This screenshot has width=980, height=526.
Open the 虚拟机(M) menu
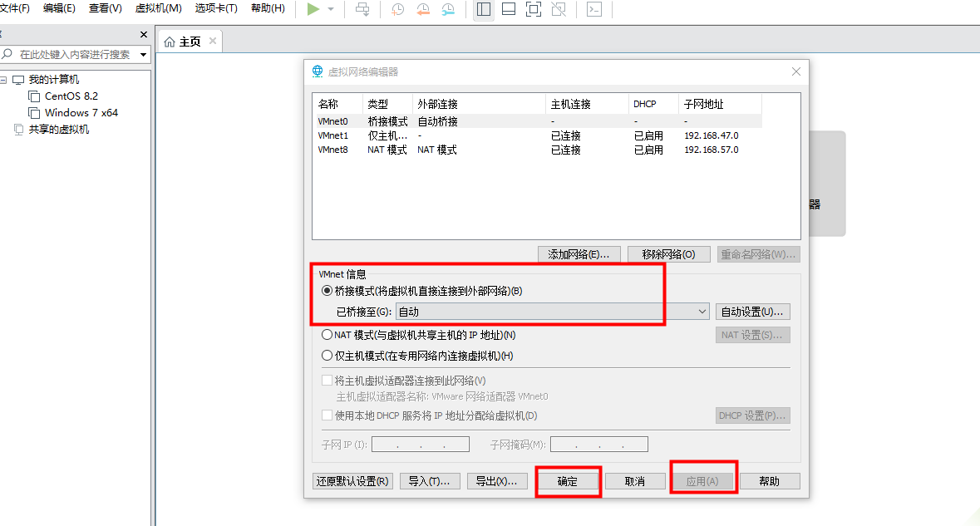pyautogui.click(x=159, y=8)
